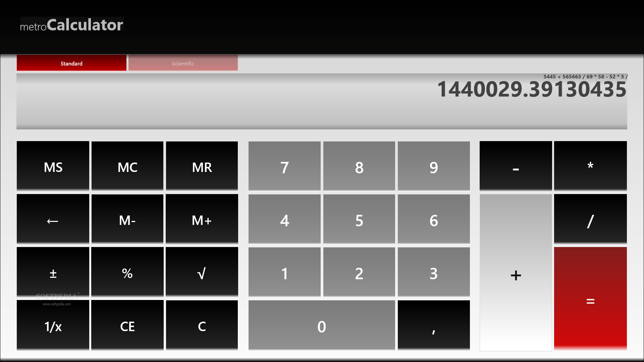Click the memory store (MS) icon
The height and width of the screenshot is (362, 644).
(x=53, y=167)
